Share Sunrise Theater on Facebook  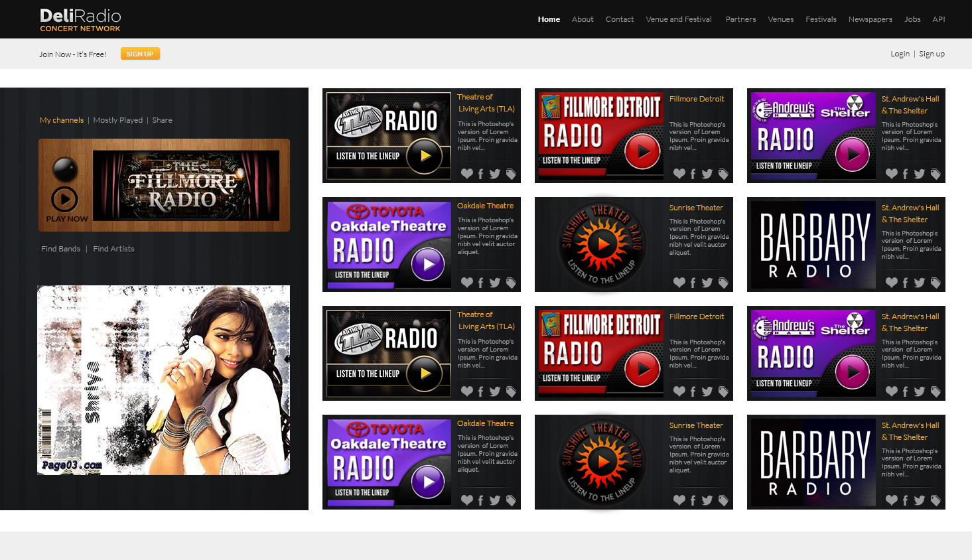pos(693,282)
